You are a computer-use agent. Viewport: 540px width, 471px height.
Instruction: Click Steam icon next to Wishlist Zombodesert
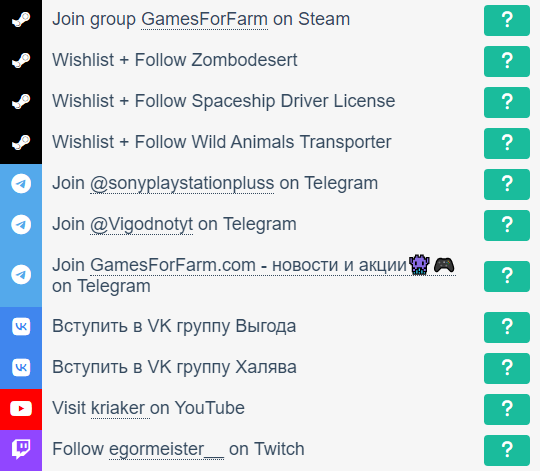click(21, 60)
